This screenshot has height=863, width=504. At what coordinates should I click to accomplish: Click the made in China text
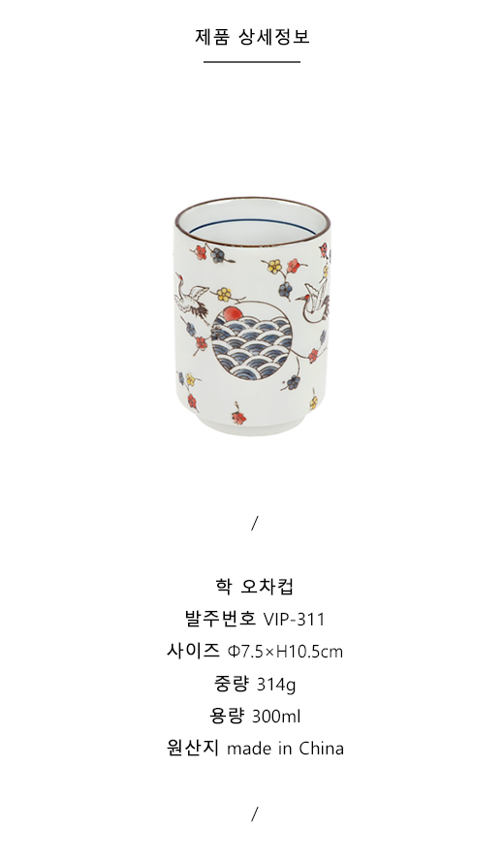click(285, 750)
